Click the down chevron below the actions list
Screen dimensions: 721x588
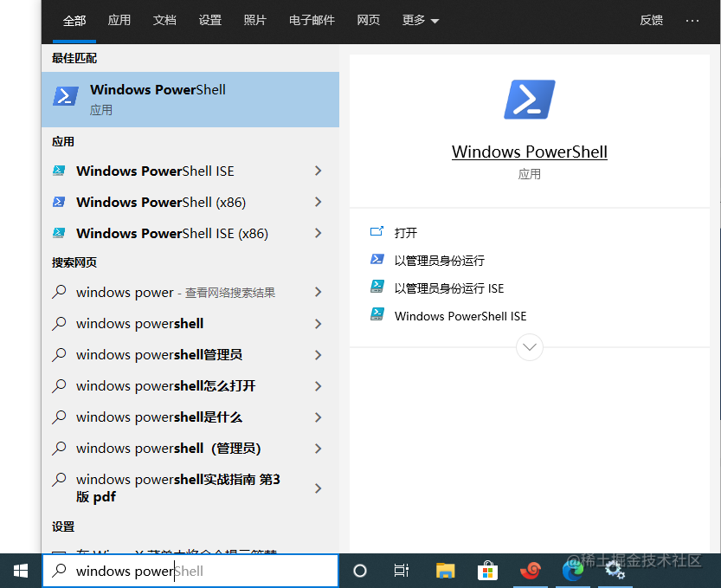pos(529,346)
